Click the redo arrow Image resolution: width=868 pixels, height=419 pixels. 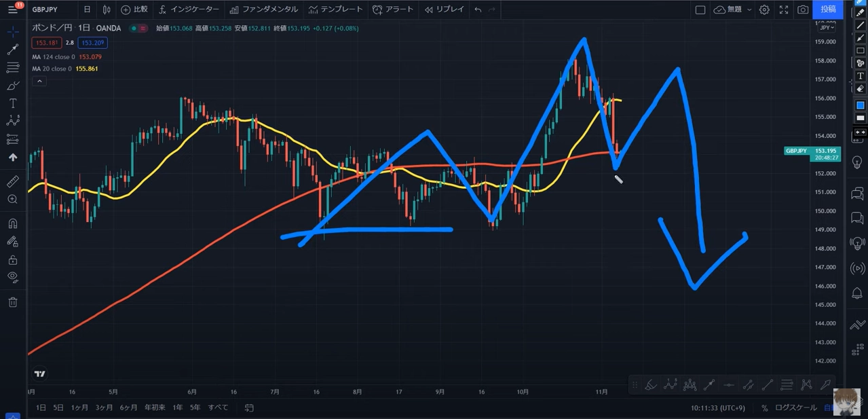(x=492, y=10)
